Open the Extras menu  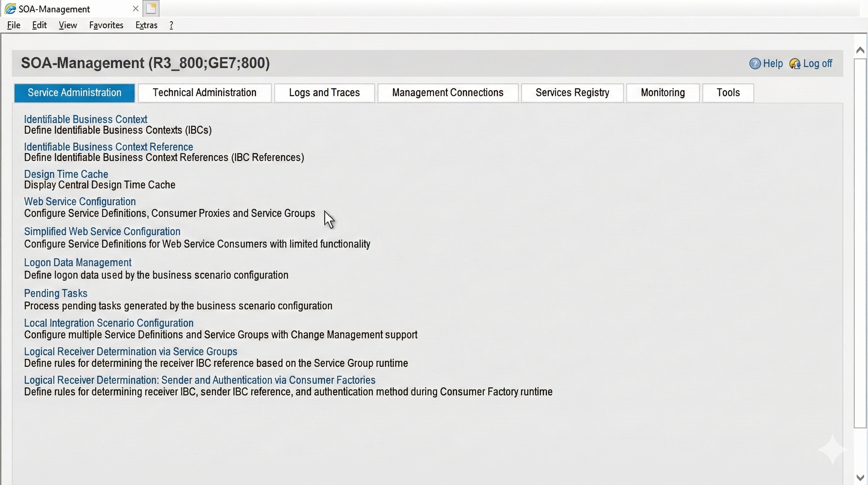146,25
